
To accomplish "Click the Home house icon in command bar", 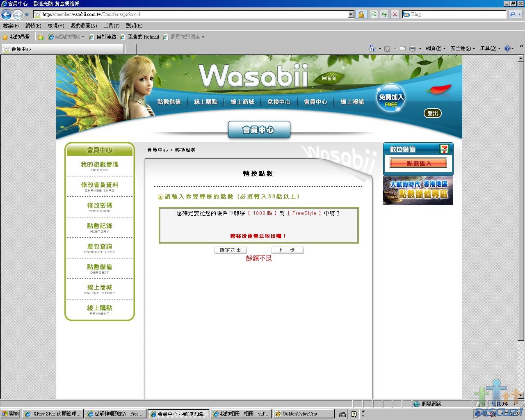I will [372, 48].
